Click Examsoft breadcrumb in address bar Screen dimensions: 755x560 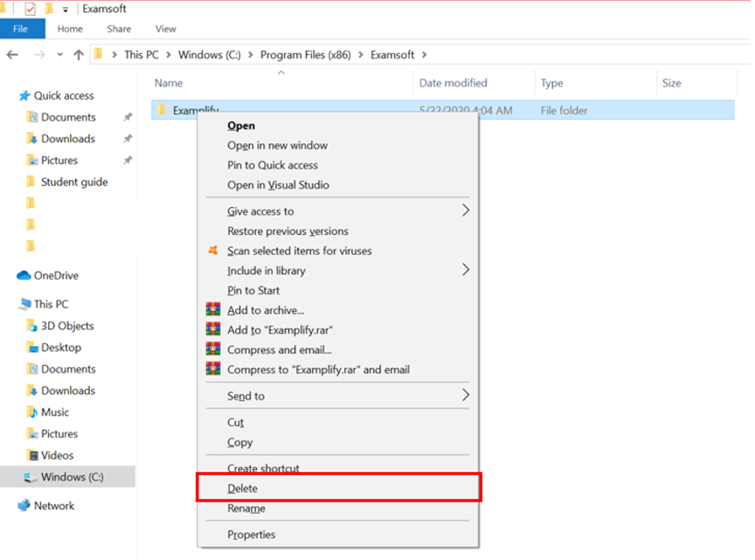(392, 55)
